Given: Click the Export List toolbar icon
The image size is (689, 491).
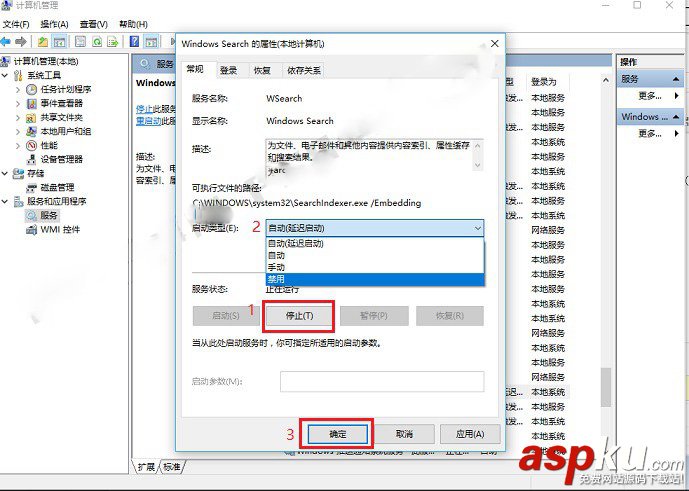Looking at the screenshot, I should 113,42.
